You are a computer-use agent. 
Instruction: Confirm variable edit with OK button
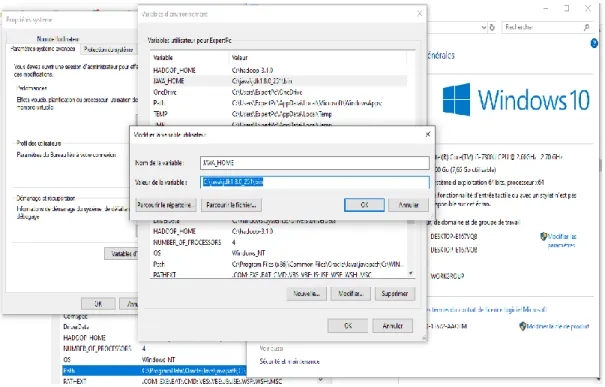[364, 205]
